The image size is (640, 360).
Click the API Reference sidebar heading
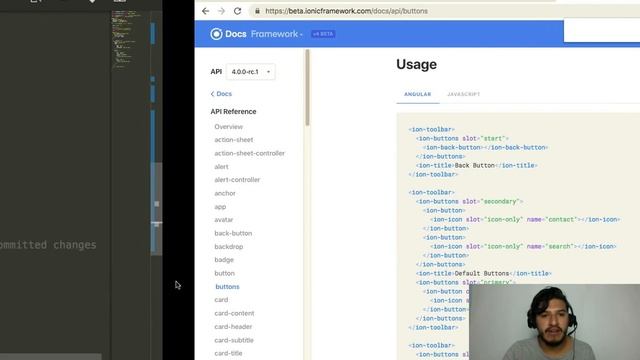pos(233,111)
